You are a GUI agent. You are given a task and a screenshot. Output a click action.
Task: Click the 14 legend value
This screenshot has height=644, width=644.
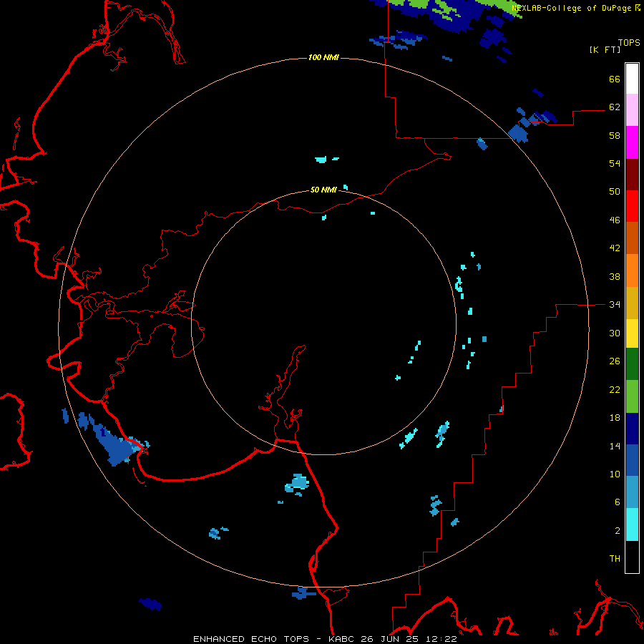(x=615, y=446)
